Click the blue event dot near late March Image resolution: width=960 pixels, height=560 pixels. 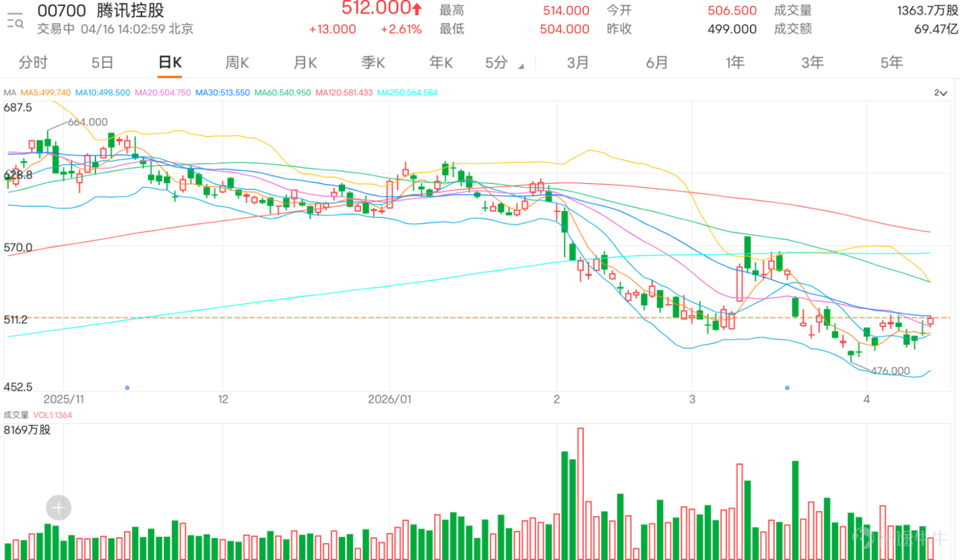coord(787,388)
